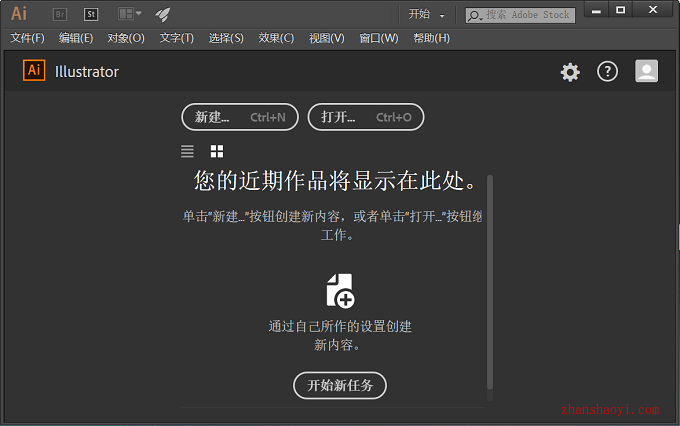This screenshot has height=426, width=680.
Task: Open the 文件(F) menu
Action: (x=27, y=38)
